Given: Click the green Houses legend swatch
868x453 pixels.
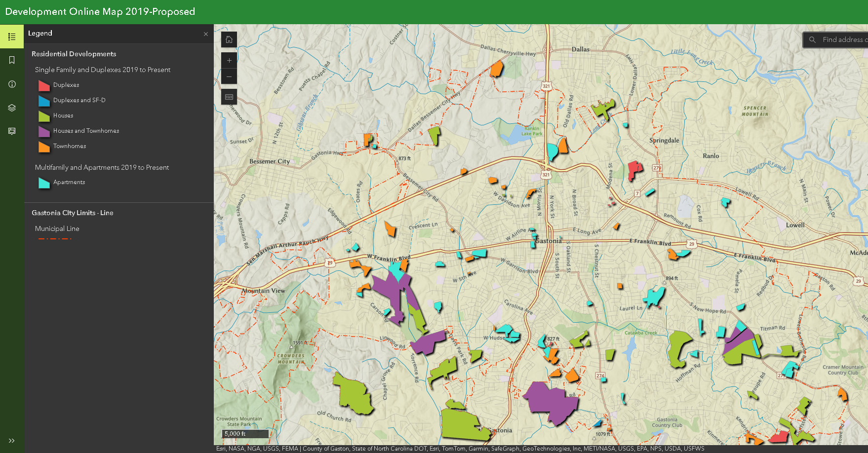Looking at the screenshot, I should click(x=43, y=115).
